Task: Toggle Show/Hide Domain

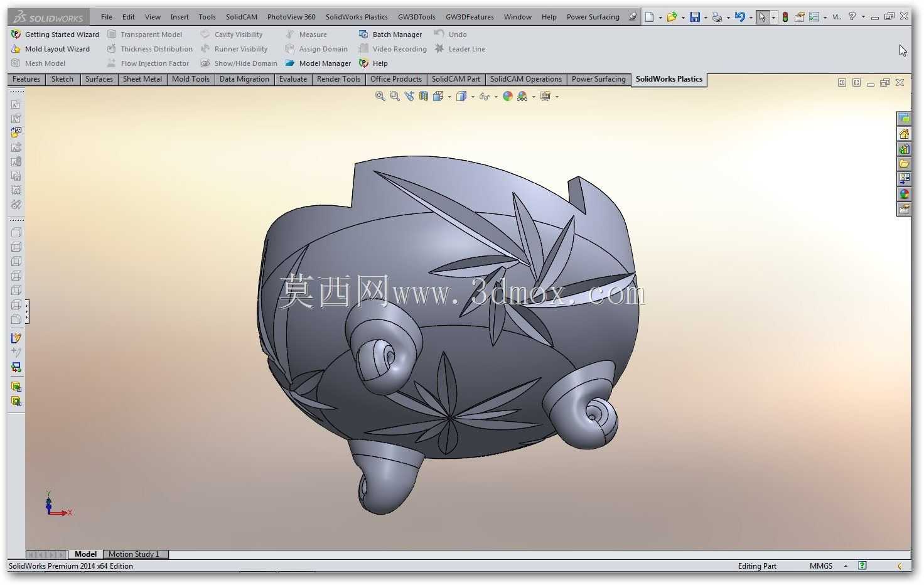Action: [239, 63]
